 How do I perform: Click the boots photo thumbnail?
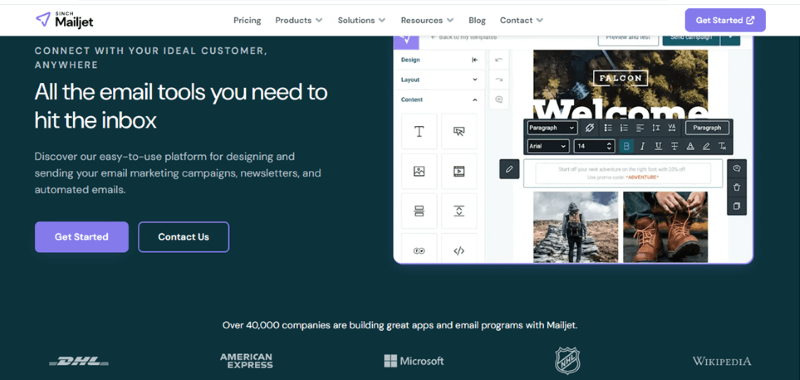point(665,227)
